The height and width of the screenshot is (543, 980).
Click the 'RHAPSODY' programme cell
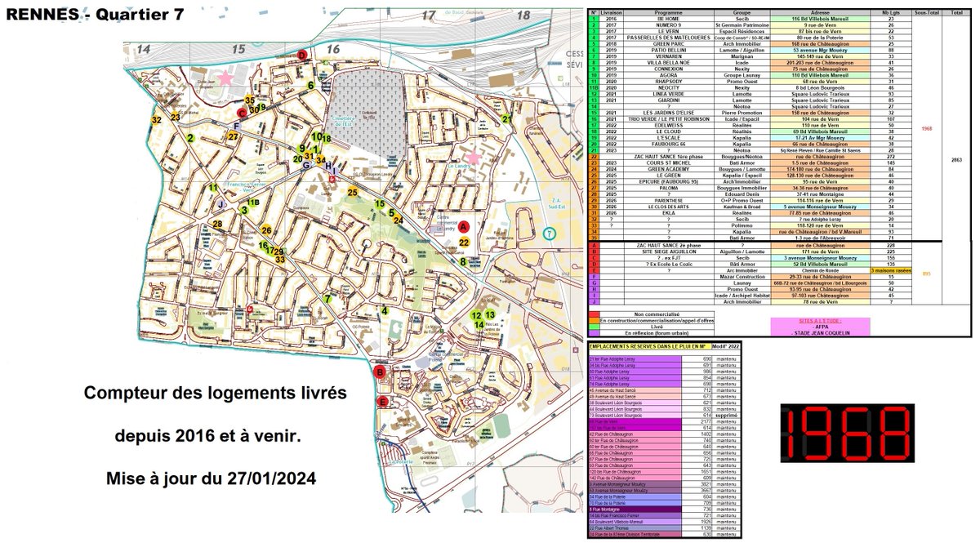click(x=668, y=82)
